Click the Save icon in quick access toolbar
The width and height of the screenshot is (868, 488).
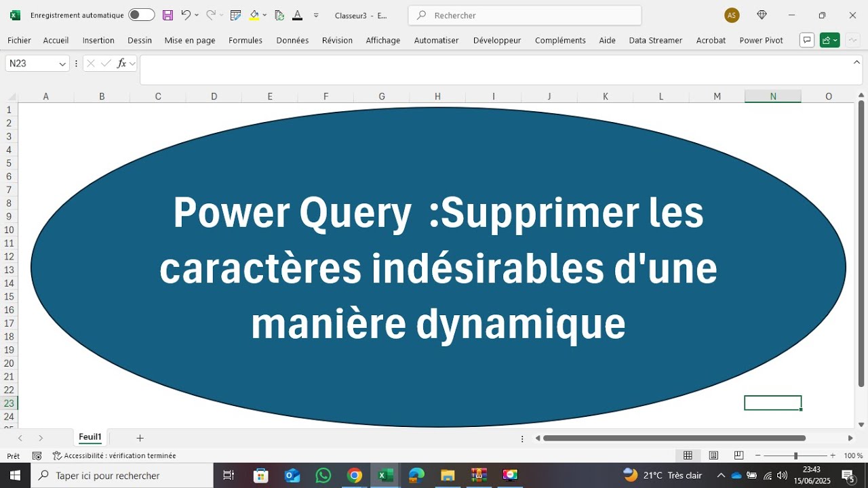(167, 15)
